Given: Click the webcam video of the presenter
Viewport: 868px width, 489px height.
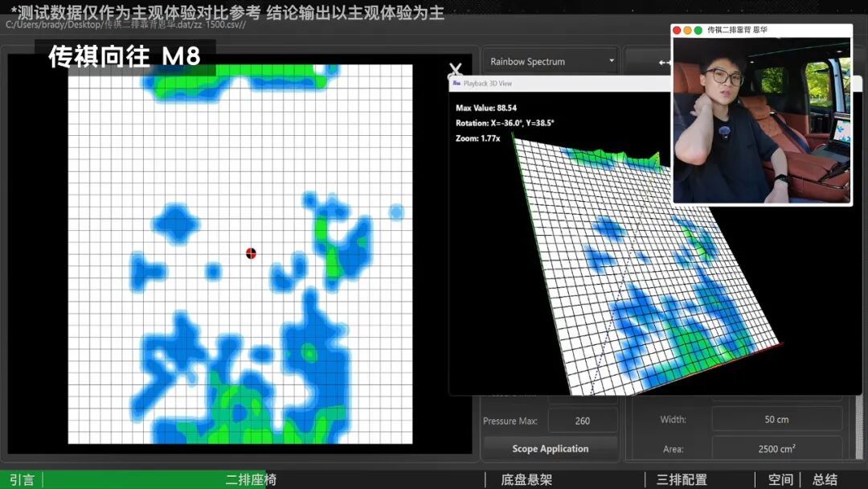Looking at the screenshot, I should tap(762, 120).
